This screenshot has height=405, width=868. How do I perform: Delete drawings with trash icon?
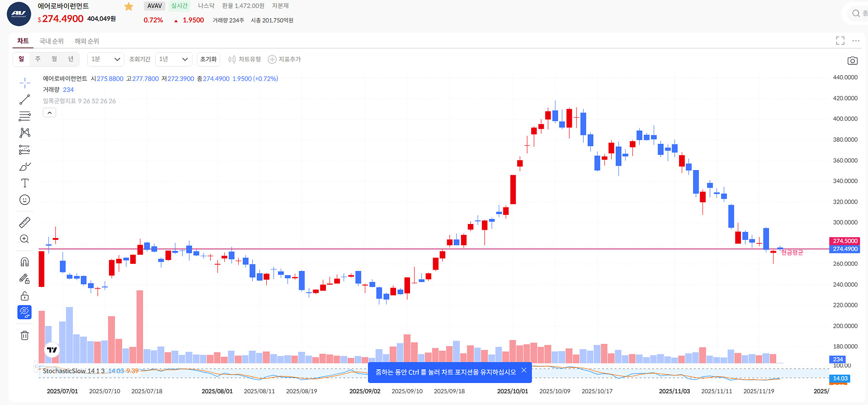coord(25,335)
